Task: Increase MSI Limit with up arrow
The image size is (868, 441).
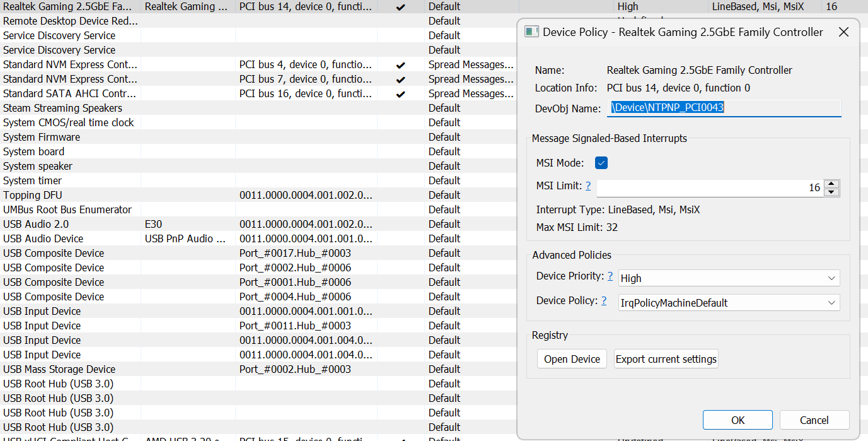Action: tap(832, 184)
